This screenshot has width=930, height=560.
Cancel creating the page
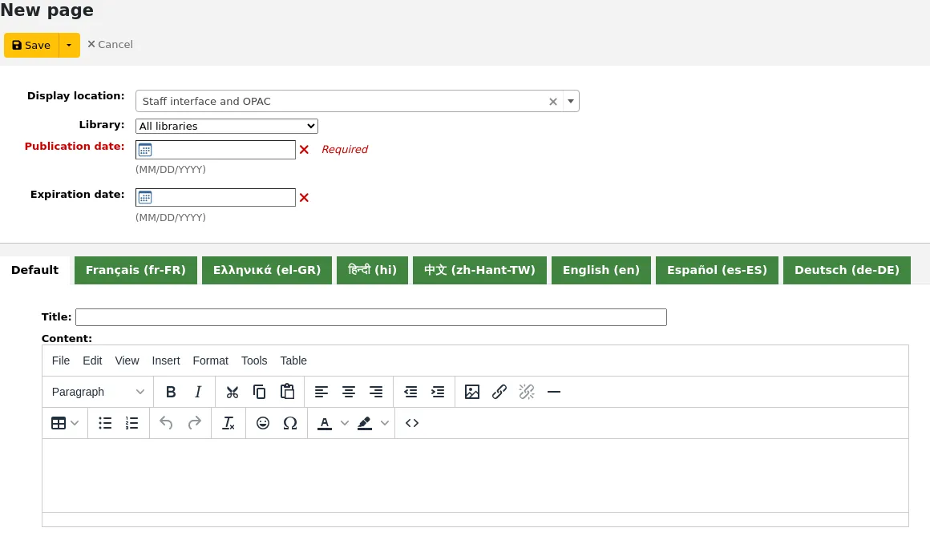point(111,44)
